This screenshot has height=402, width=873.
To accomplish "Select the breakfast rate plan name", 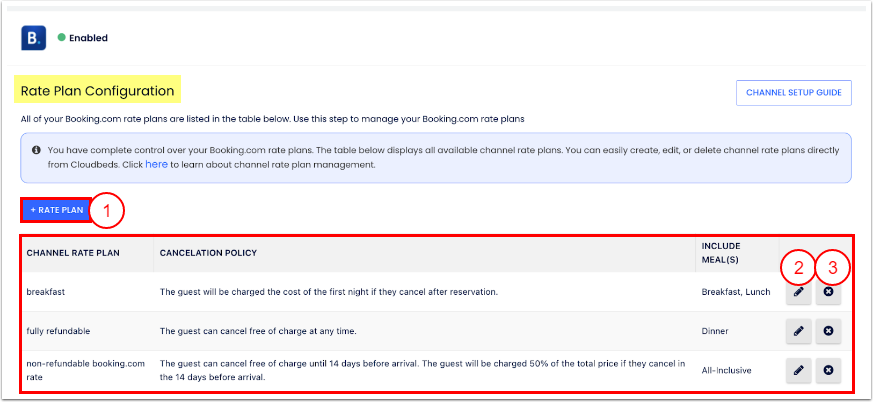I will point(45,292).
